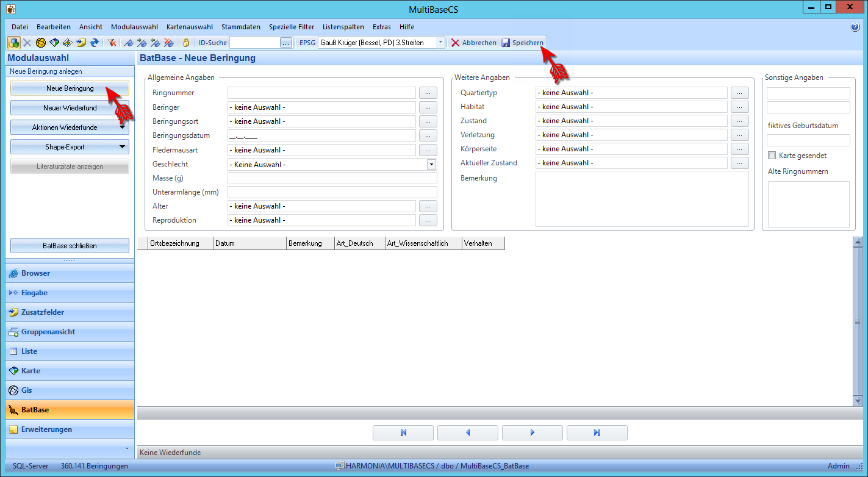Click into the ID-Suche search field
868x477 pixels.
[x=254, y=43]
